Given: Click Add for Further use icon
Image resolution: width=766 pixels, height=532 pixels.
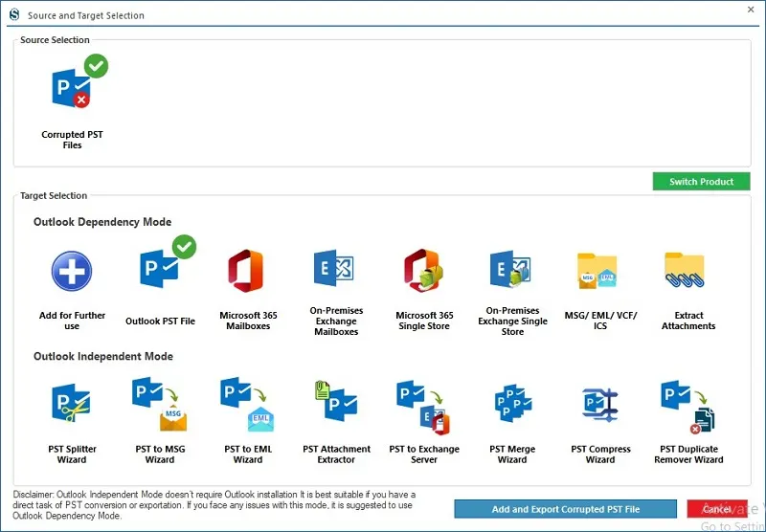Looking at the screenshot, I should tap(72, 271).
